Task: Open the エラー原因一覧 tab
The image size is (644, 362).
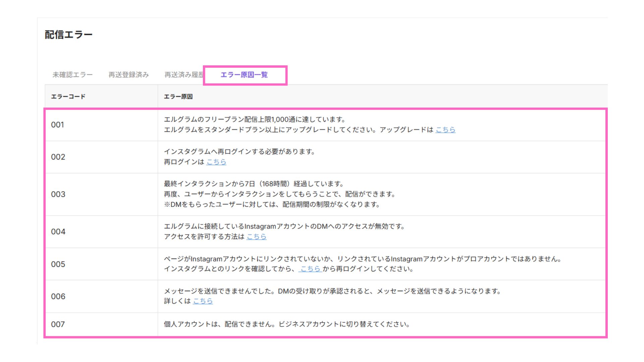Action: click(x=244, y=75)
